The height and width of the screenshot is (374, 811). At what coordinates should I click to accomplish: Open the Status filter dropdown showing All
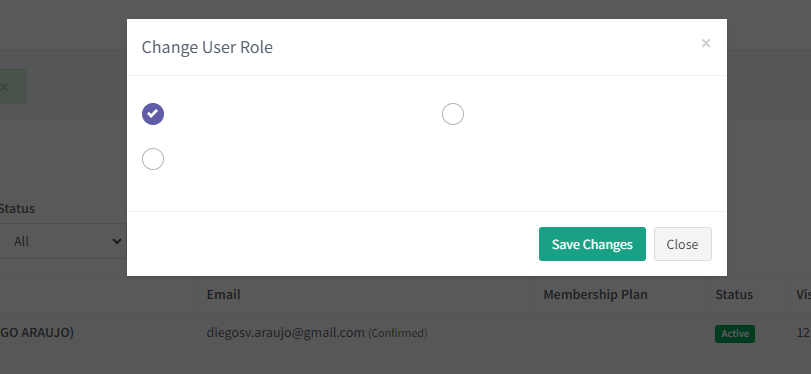pos(63,241)
